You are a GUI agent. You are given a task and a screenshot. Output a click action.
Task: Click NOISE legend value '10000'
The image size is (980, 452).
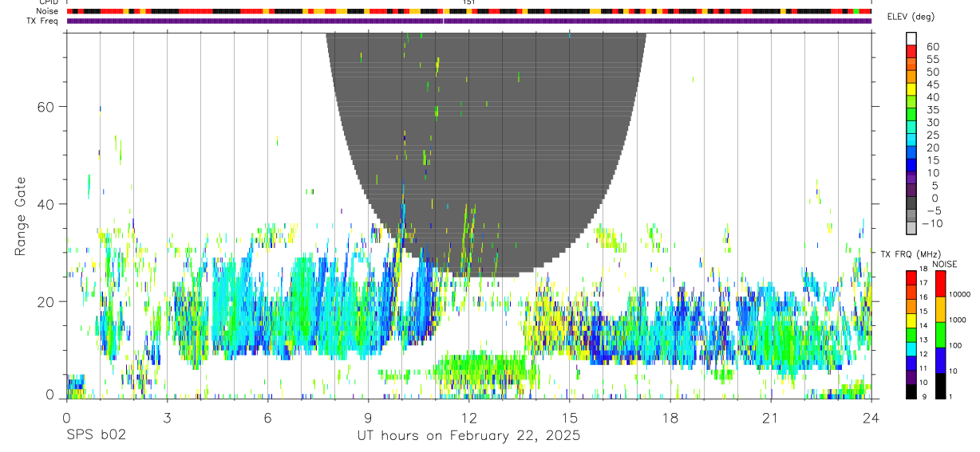pos(959,294)
